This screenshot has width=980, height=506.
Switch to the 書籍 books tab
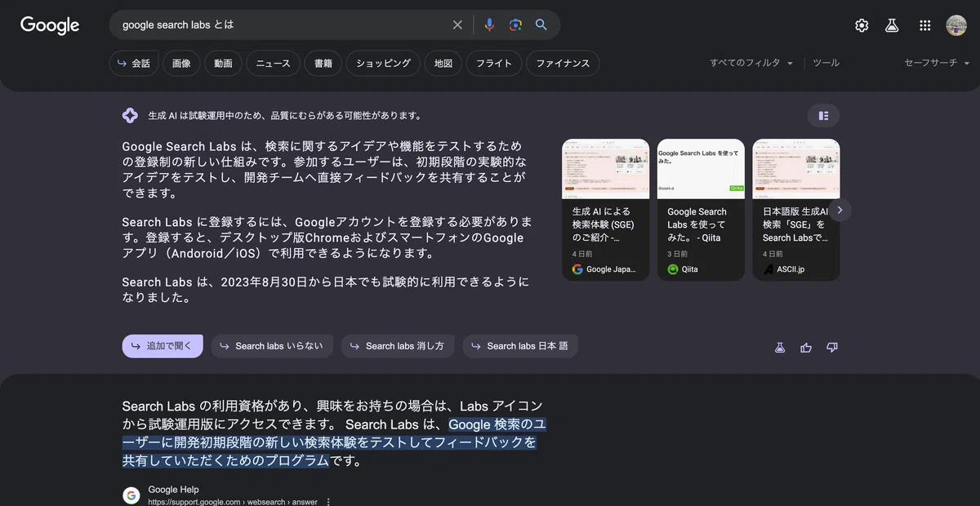coord(323,64)
